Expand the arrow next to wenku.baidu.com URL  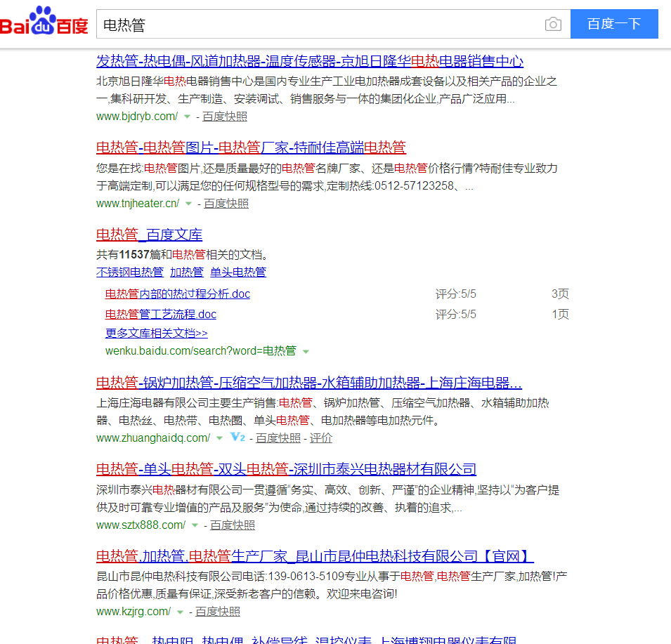(x=306, y=352)
